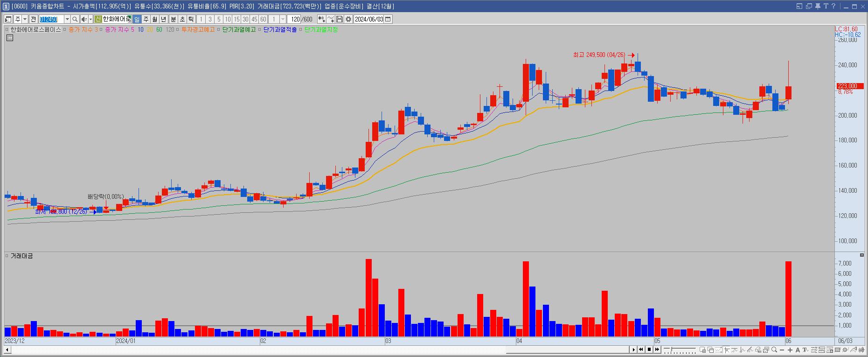The height and width of the screenshot is (357, 868).
Task: Expand the stock code 012450 dropdown arrow
Action: coord(67,19)
